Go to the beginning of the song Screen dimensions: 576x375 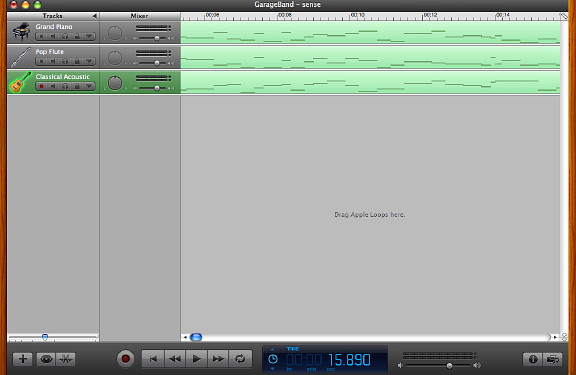(153, 359)
